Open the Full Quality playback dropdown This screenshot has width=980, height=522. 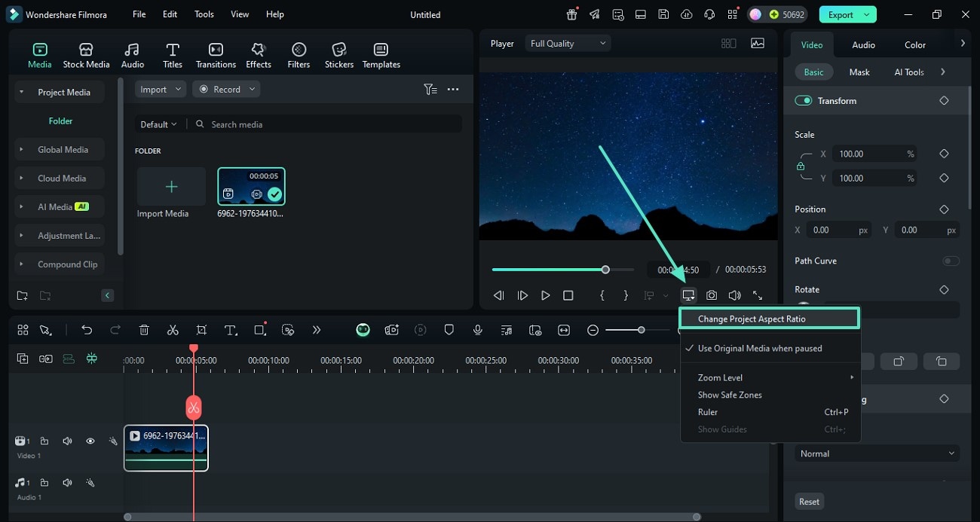(568, 44)
